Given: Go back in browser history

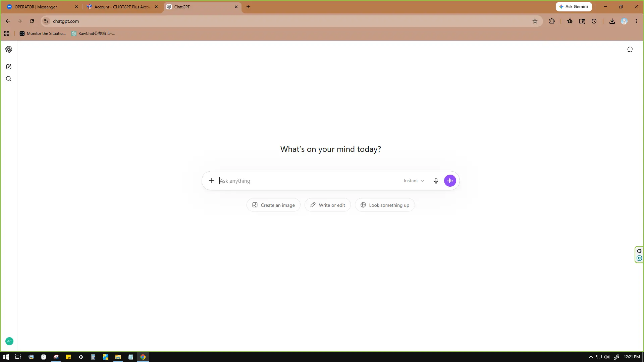Looking at the screenshot, I should (x=8, y=21).
